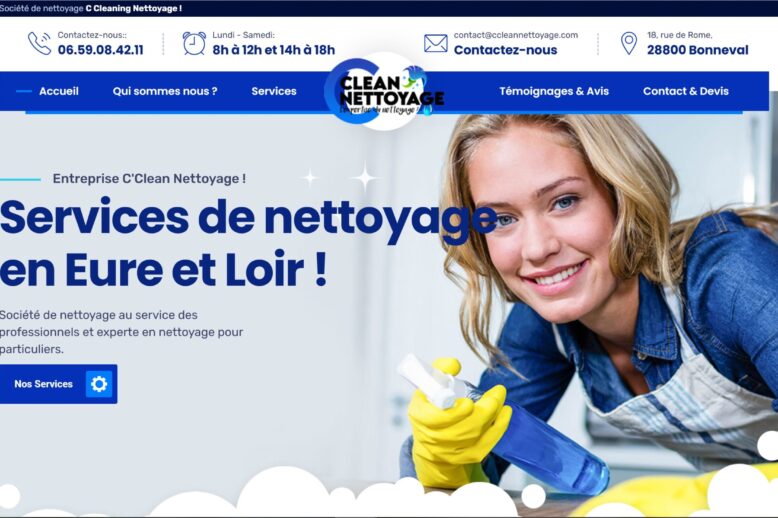
Task: Click the envelope email icon
Action: coord(436,43)
